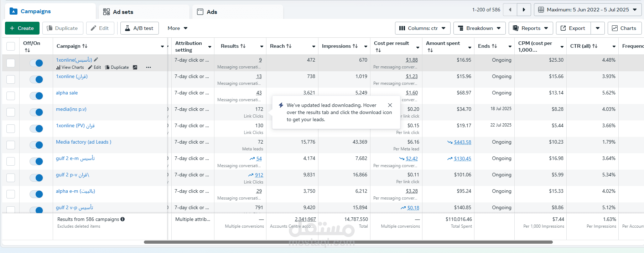Switch off the 1xonline (PV) campaign toggle

(36, 129)
